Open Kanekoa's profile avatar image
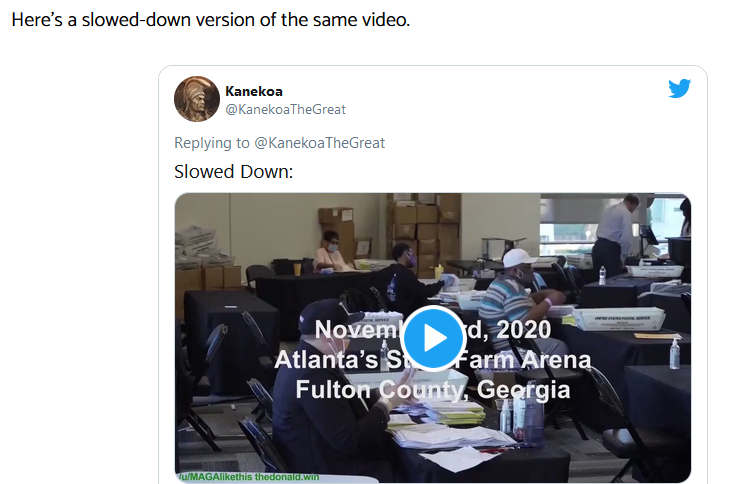747x484 pixels. (197, 99)
